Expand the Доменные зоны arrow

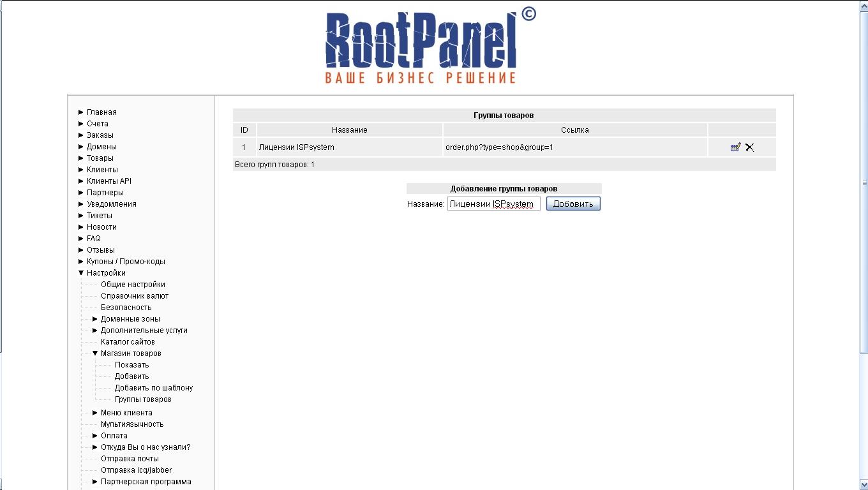pyautogui.click(x=95, y=319)
